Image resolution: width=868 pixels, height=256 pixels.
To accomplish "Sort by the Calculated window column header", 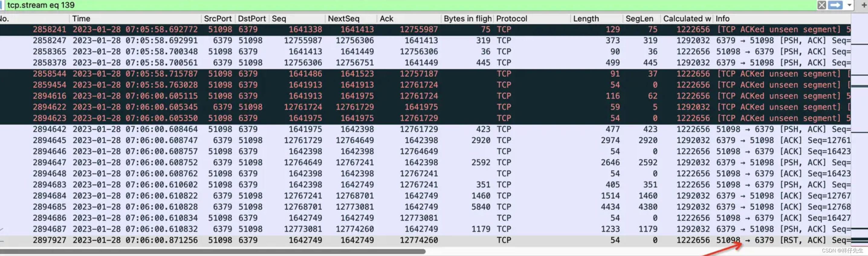I will pyautogui.click(x=687, y=18).
